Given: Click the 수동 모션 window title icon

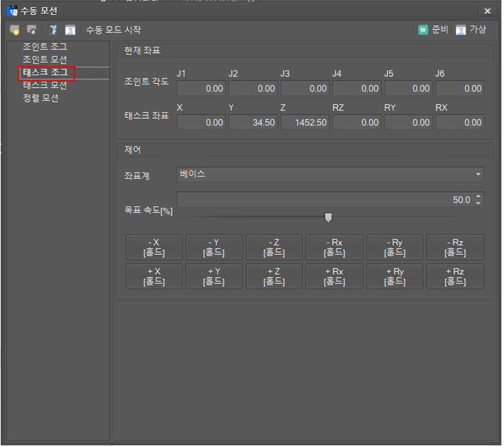Looking at the screenshot, I should coord(12,10).
